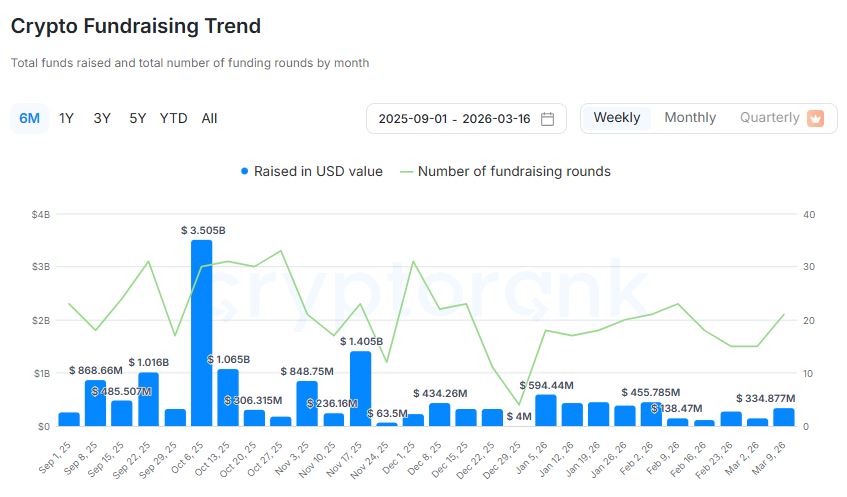The image size is (847, 497).
Task: Click the $3.505B bar for Oct 6
Action: [x=201, y=333]
